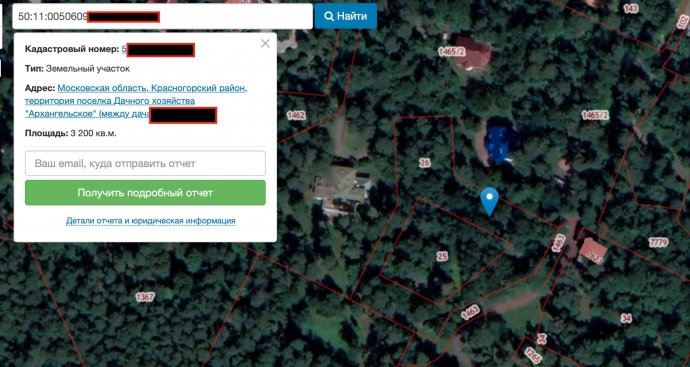
Task: Click Получить подробный отчет button
Action: pyautogui.click(x=145, y=193)
